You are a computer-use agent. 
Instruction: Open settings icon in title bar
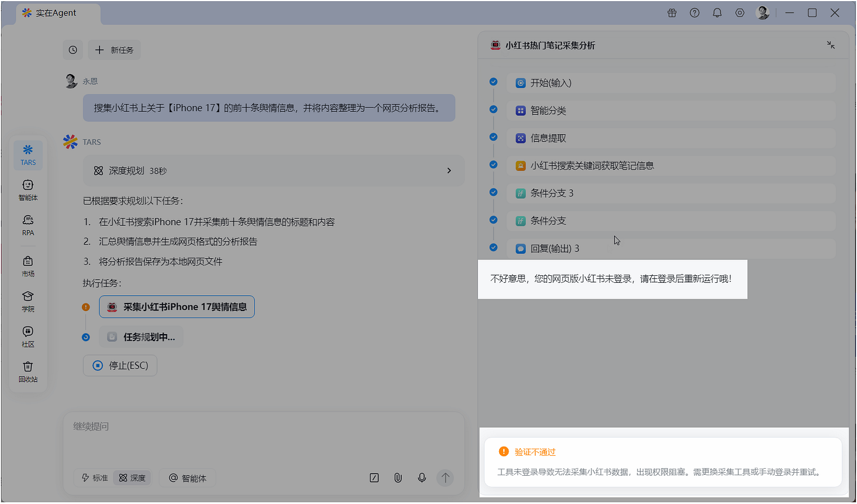click(740, 13)
